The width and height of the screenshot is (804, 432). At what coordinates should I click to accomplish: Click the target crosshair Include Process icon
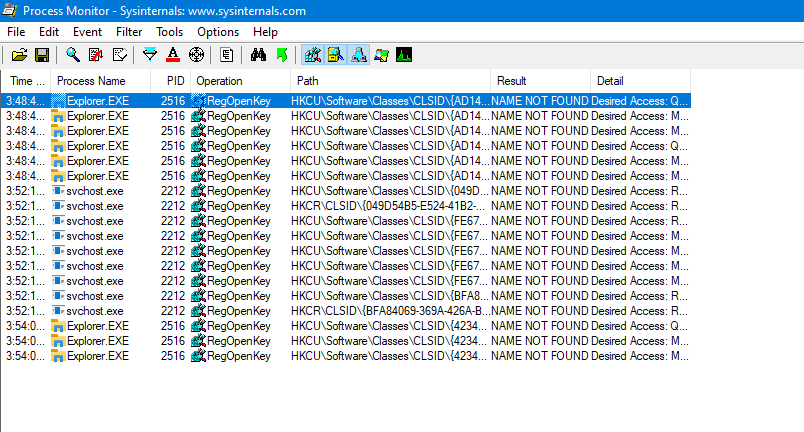[x=196, y=54]
